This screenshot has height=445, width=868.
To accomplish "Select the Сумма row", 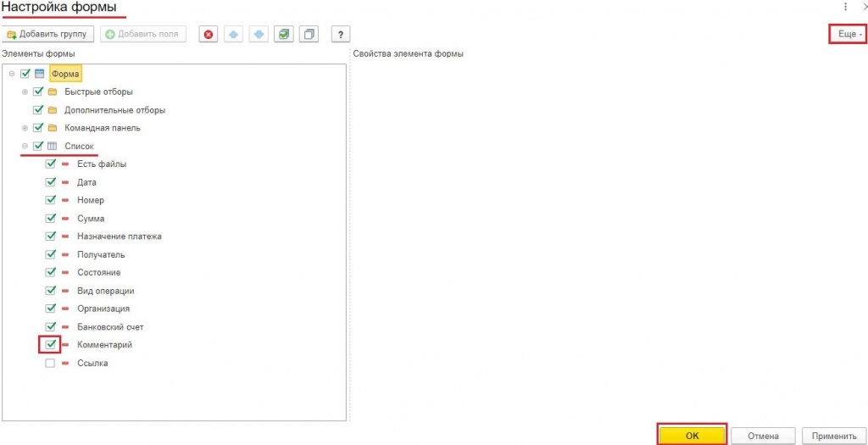I will pyautogui.click(x=91, y=219).
